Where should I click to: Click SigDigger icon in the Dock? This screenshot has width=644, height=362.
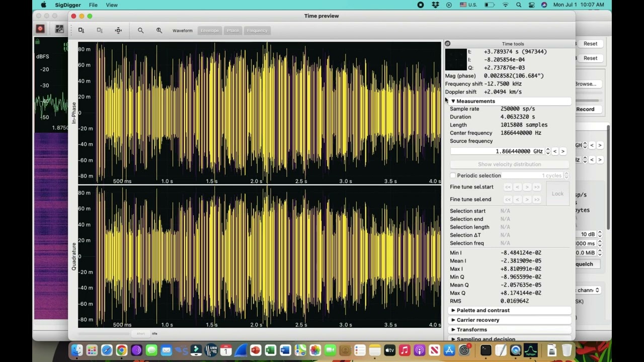coord(531,350)
